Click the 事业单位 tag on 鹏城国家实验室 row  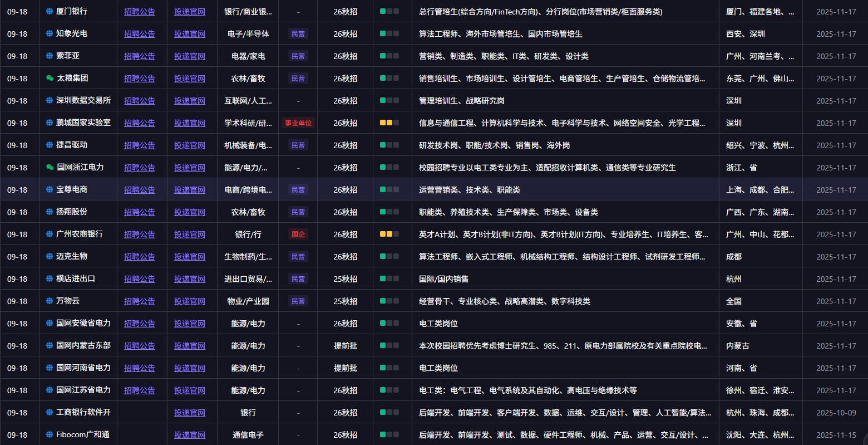coord(298,123)
